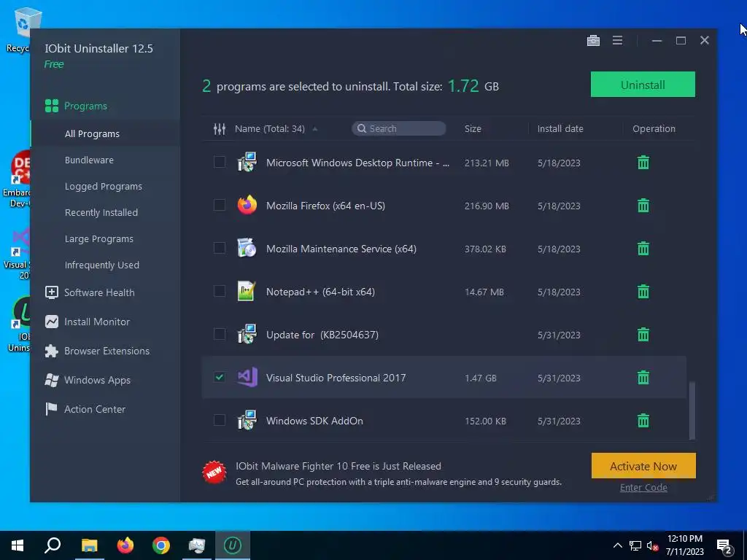Open File Explorer from taskbar
This screenshot has height=560, width=747.
tap(89, 545)
